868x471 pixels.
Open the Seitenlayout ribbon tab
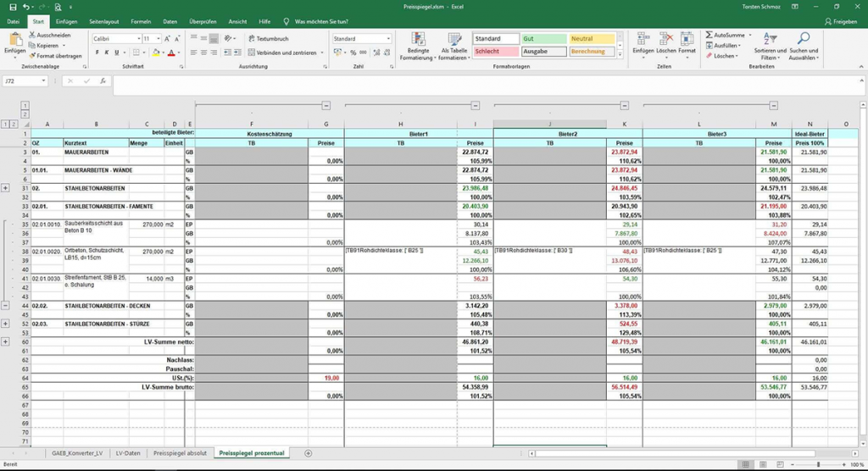coord(104,21)
